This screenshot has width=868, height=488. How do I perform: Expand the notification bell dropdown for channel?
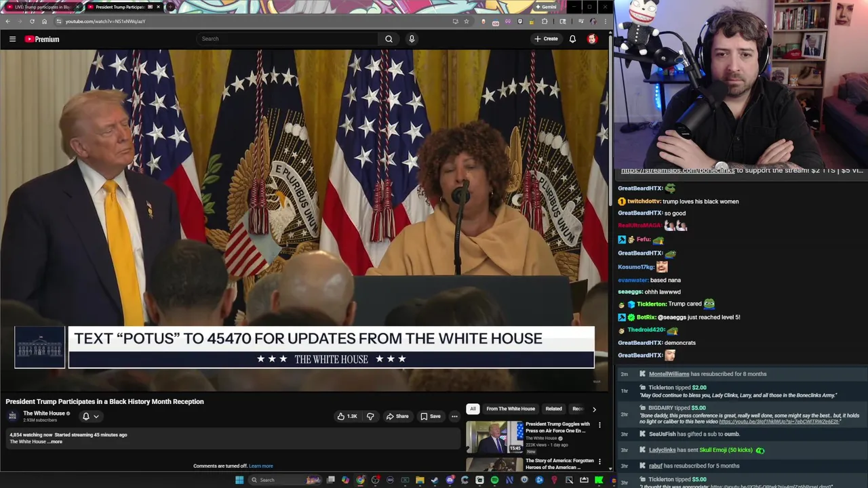[90, 416]
